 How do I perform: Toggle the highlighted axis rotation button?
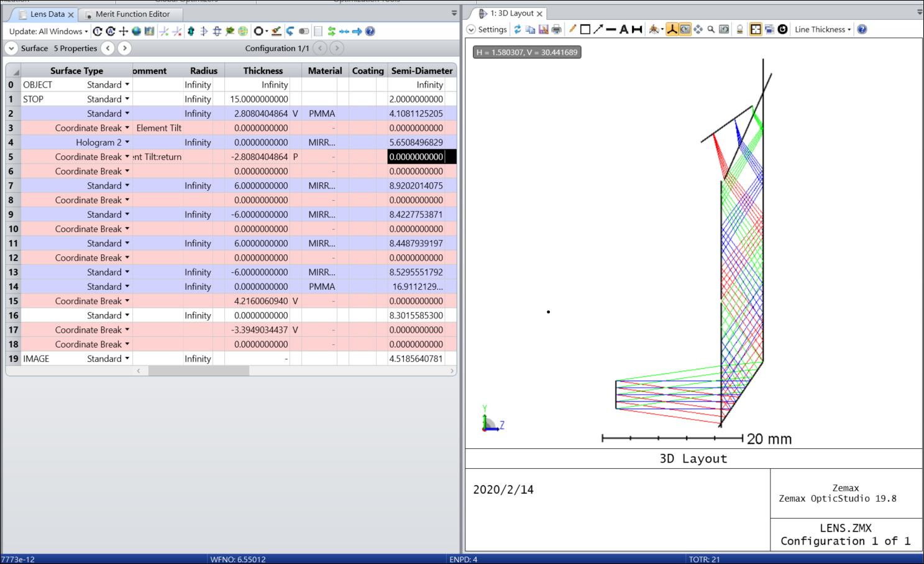click(672, 29)
